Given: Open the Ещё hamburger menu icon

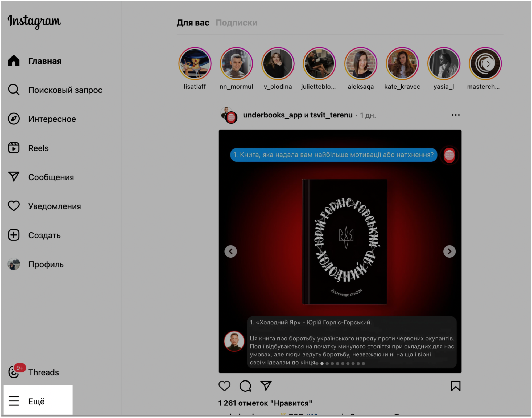Looking at the screenshot, I should (14, 401).
